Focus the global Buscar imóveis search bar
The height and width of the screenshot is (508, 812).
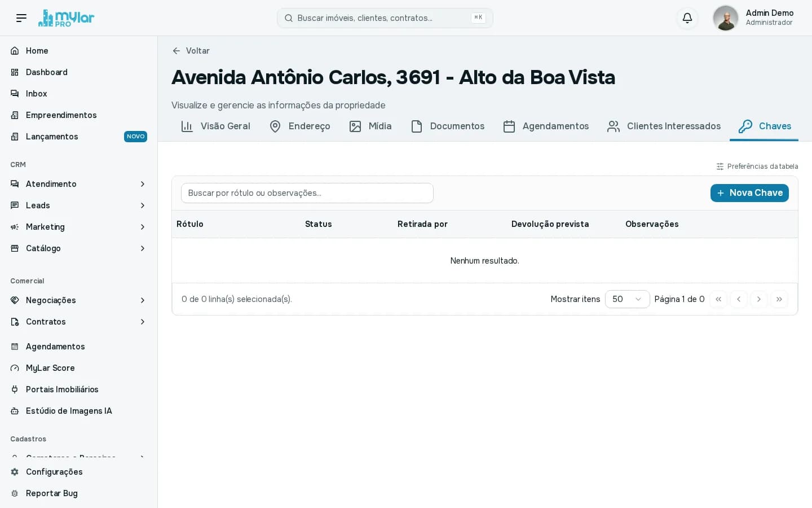click(x=385, y=18)
